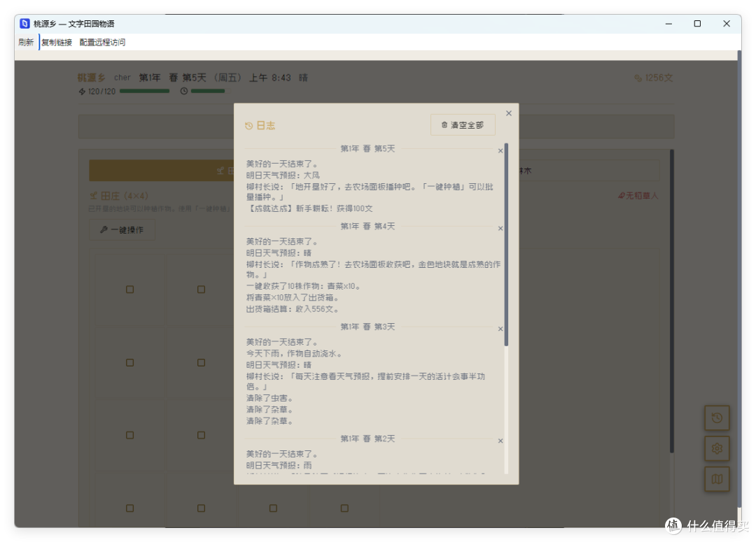Click the 日志 history clock icon in dialog

point(248,126)
